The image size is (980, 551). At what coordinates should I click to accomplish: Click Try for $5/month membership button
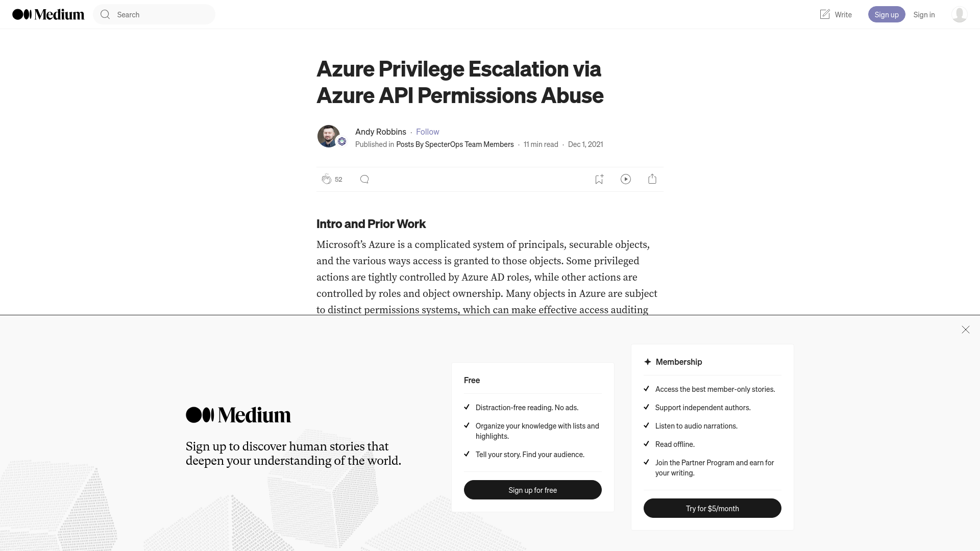tap(712, 508)
